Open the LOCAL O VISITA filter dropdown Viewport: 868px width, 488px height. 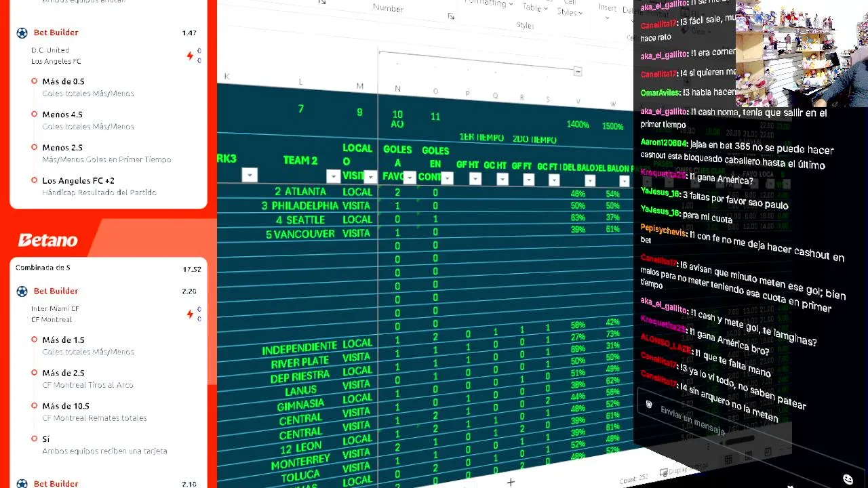point(370,177)
